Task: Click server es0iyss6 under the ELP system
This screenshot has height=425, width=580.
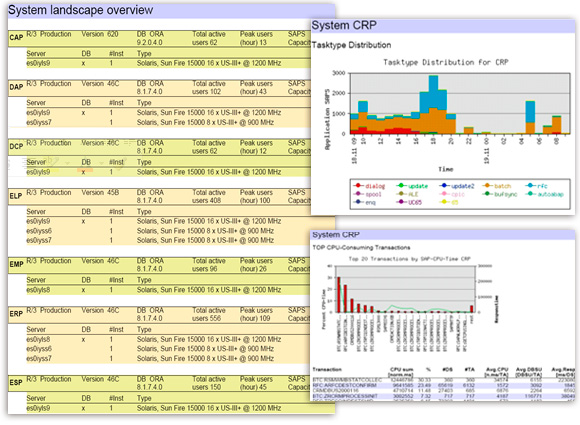Action: tap(39, 231)
